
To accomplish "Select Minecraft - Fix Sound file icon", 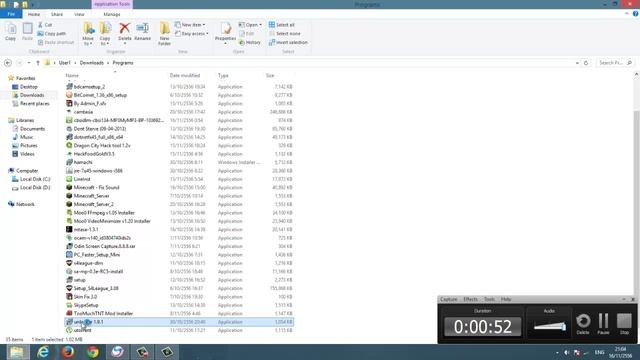I will tap(69, 187).
